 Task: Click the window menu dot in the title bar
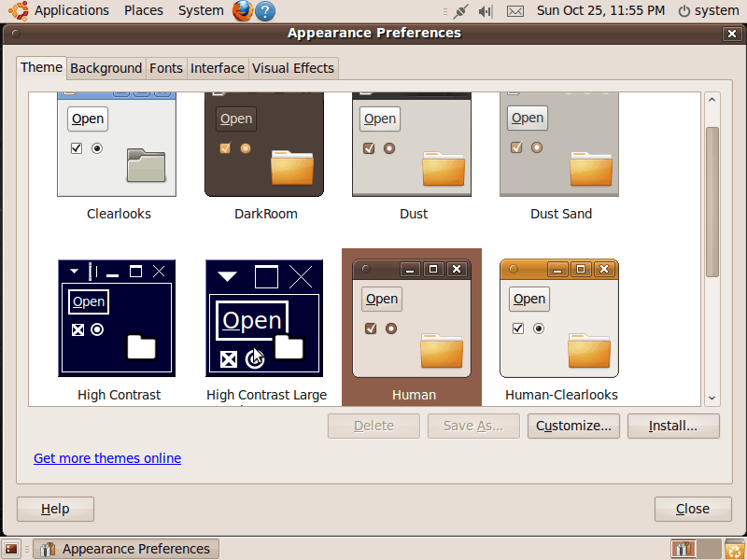pyautogui.click(x=16, y=34)
